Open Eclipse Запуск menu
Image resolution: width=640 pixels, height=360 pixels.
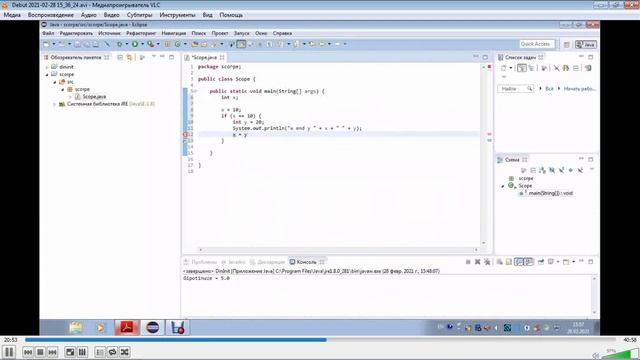click(241, 33)
